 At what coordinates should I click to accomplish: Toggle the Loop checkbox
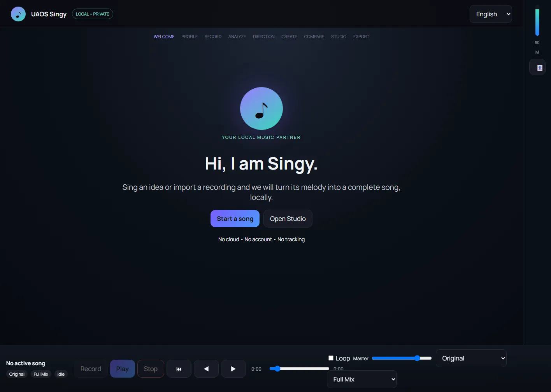pyautogui.click(x=331, y=358)
